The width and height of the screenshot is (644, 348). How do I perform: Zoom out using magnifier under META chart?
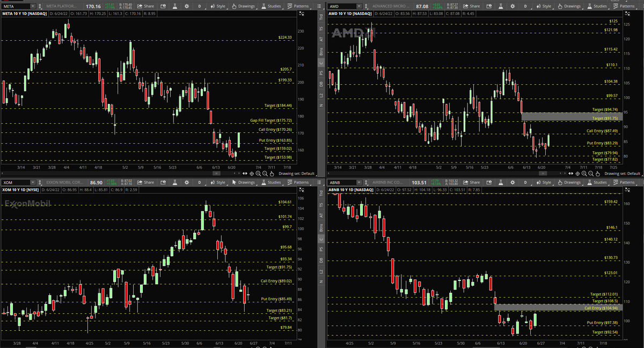pos(265,173)
